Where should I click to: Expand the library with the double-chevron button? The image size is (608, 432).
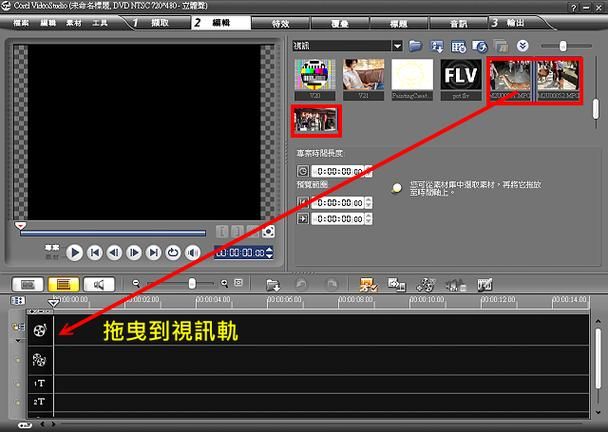tap(522, 46)
